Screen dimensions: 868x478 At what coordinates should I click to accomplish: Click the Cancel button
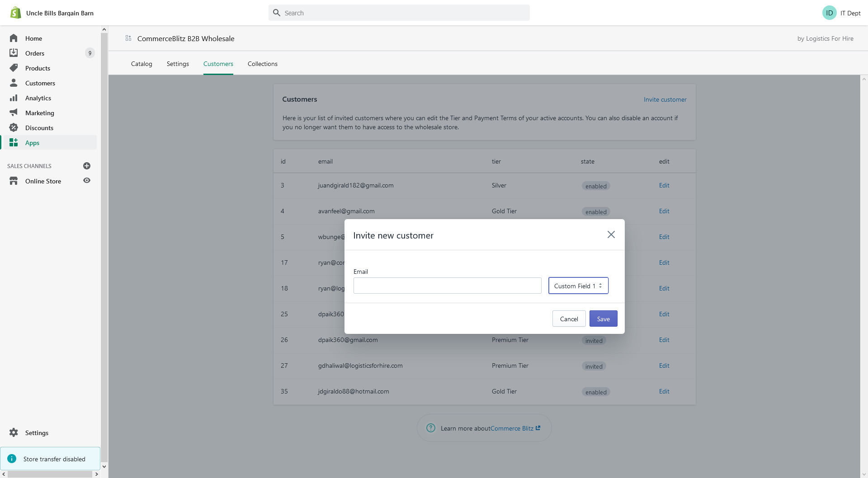click(569, 319)
